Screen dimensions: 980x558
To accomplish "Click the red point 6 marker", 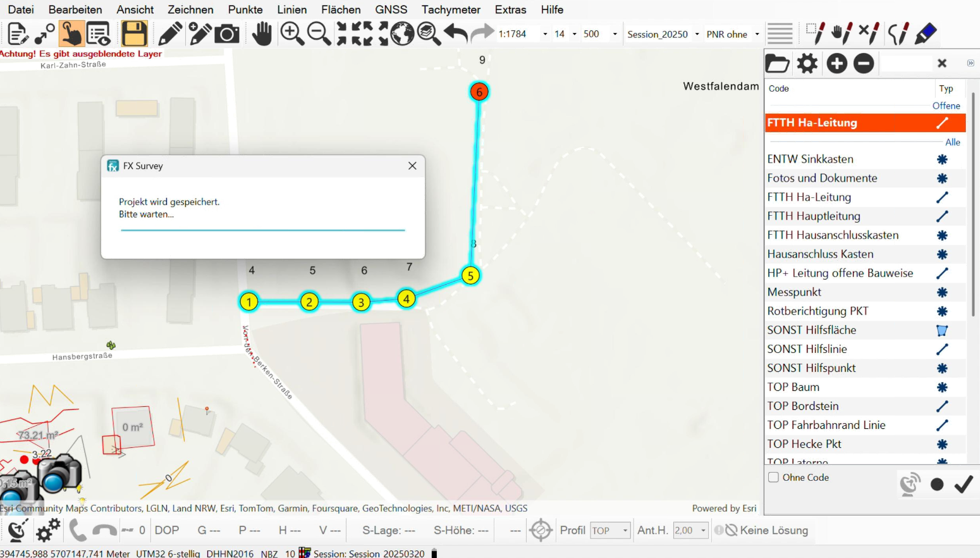I will [479, 92].
